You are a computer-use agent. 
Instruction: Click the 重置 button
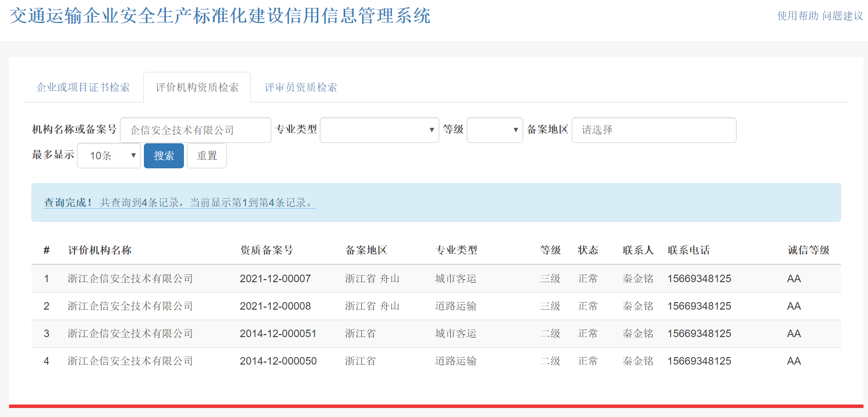tap(207, 156)
